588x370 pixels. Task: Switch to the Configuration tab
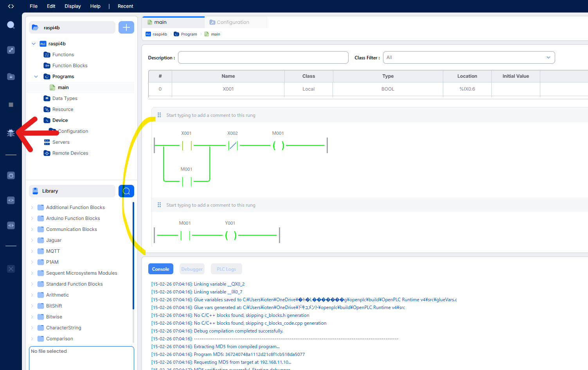point(233,22)
